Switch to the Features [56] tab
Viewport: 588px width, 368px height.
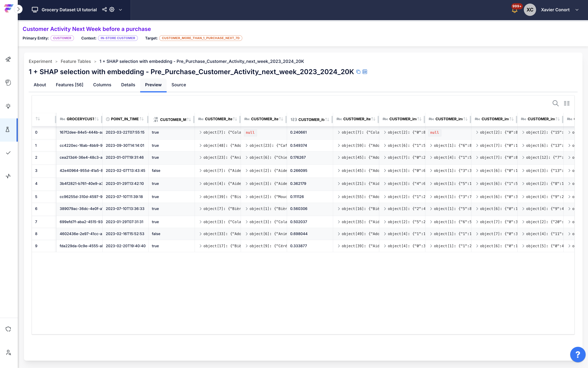pos(69,85)
